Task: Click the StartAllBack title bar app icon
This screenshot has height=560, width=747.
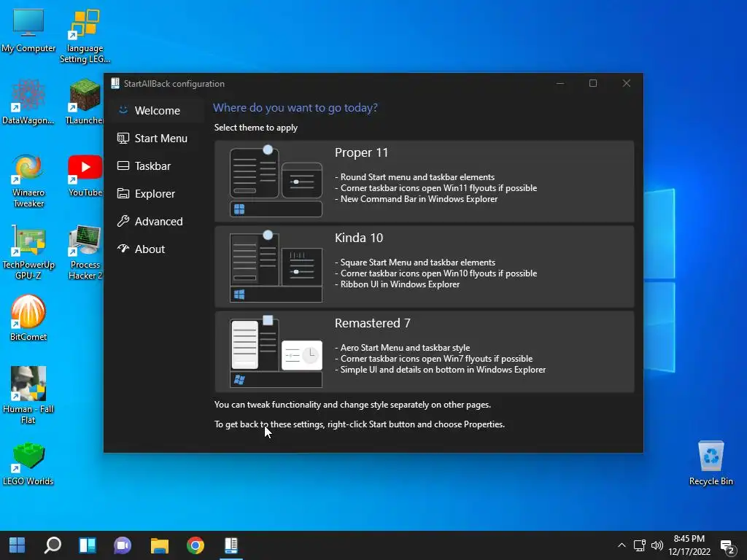Action: (115, 83)
